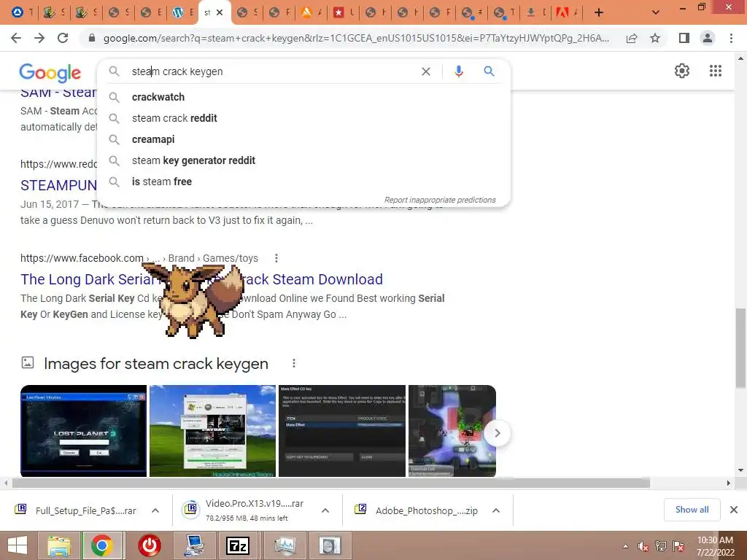Screen dimensions: 747x560
Task: Click the horizontal page scrollbar thumb
Action: [x=331, y=483]
